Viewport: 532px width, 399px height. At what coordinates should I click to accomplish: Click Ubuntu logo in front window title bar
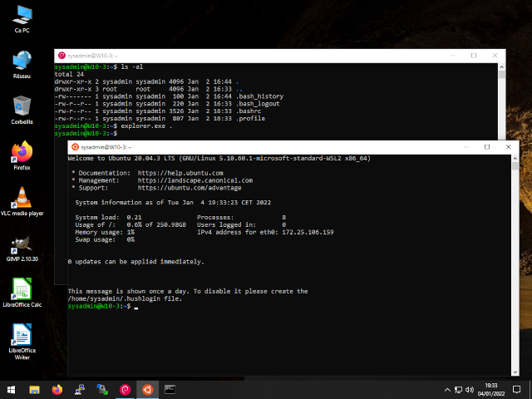tap(75, 147)
